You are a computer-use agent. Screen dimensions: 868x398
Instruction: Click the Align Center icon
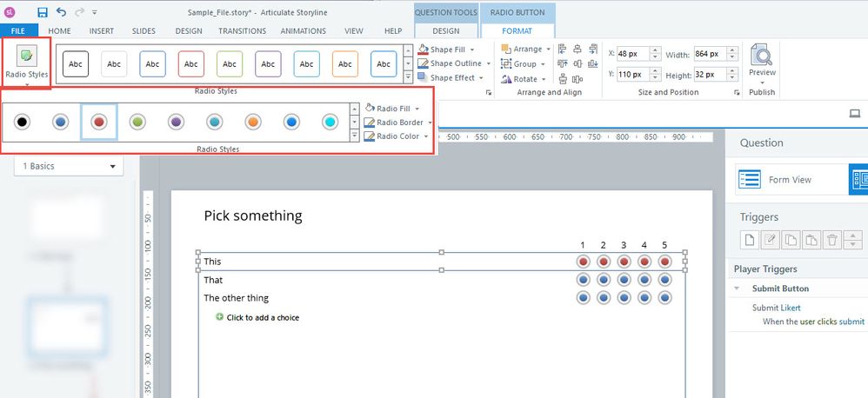(578, 49)
